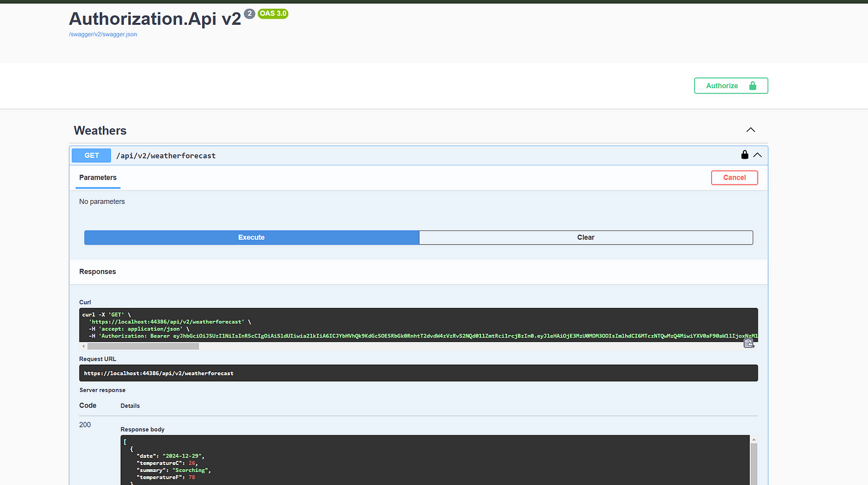868x485 pixels.
Task: Click the Weathers section heading
Action: point(100,130)
